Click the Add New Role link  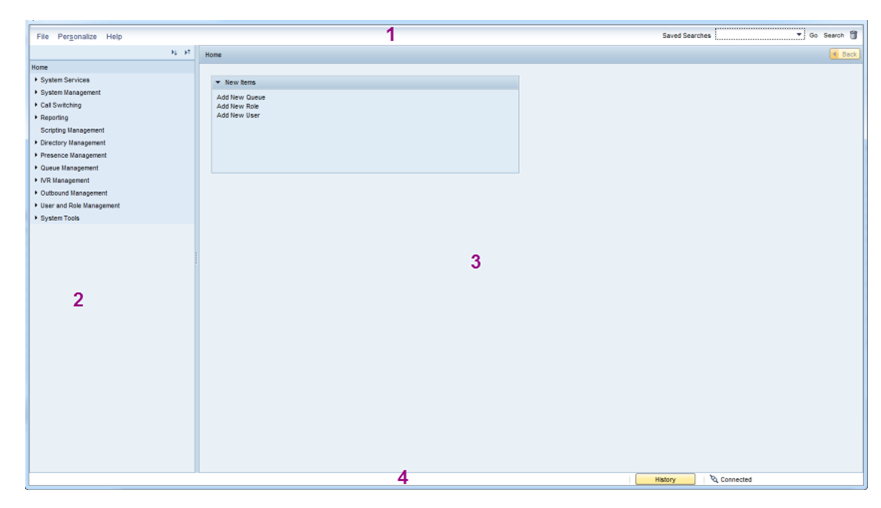(238, 106)
